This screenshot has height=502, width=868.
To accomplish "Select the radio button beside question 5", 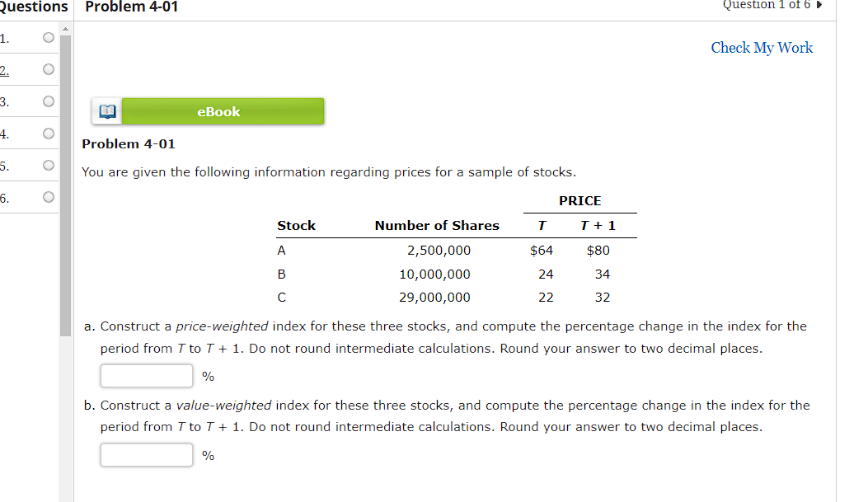I will click(48, 165).
